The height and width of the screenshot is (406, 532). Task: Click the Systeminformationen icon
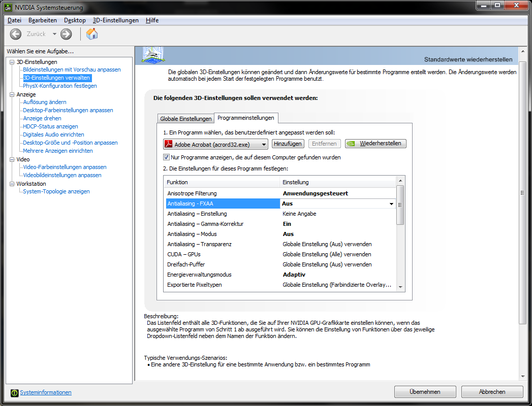15,392
